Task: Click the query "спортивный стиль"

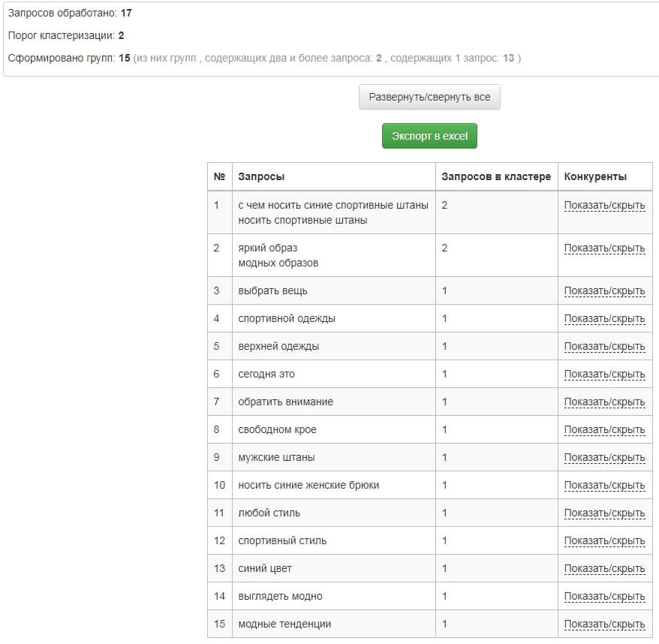Action: (x=282, y=540)
